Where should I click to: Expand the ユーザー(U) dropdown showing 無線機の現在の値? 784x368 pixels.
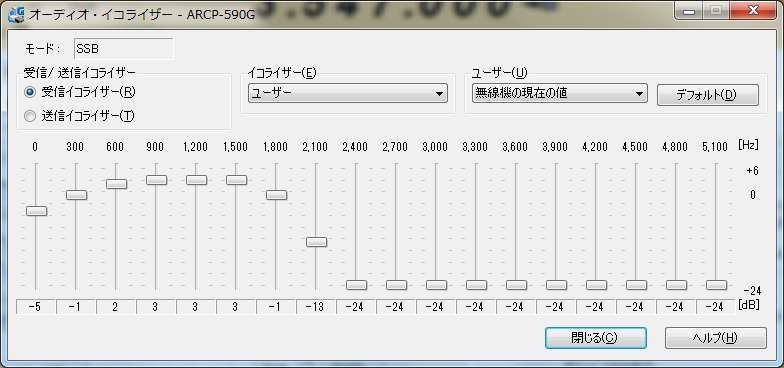point(559,94)
